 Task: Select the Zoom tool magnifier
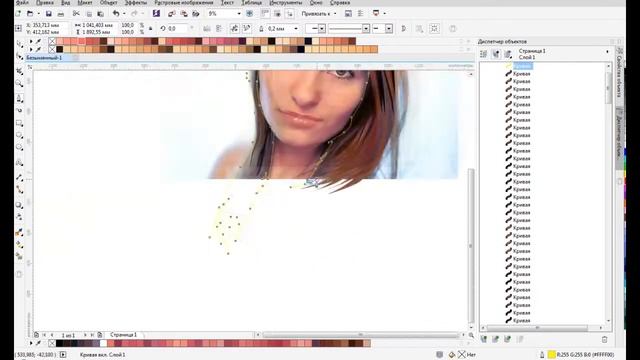point(19,84)
